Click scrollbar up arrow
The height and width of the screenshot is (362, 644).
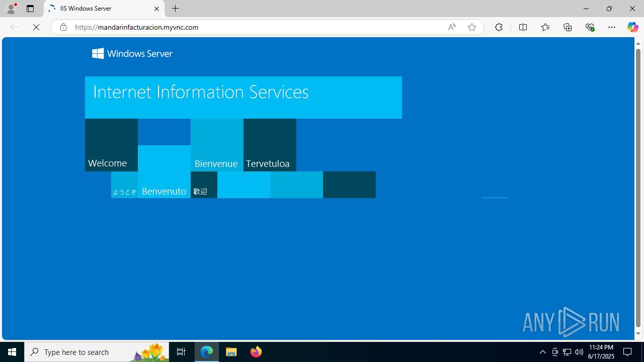click(638, 43)
